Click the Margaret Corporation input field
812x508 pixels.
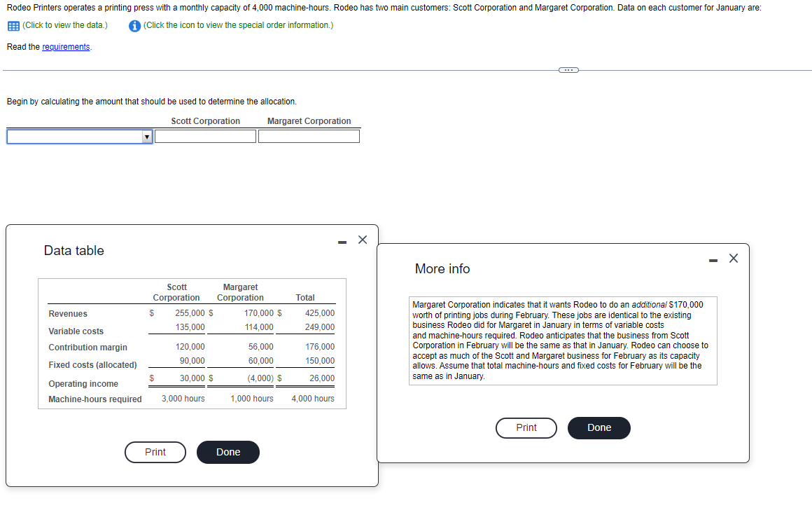[x=309, y=137]
